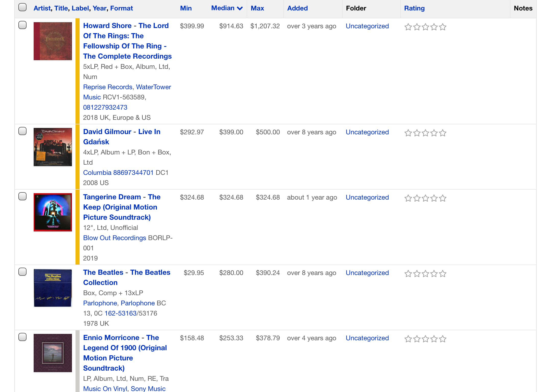551x392 pixels.
Task: Click yellow bar beside Tangerine Dream
Action: pyautogui.click(x=78, y=227)
